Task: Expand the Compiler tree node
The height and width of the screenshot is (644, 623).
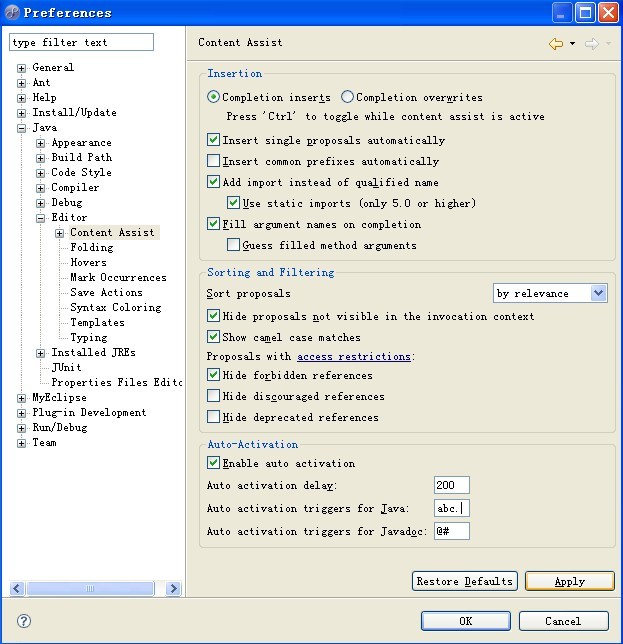Action: [x=40, y=188]
